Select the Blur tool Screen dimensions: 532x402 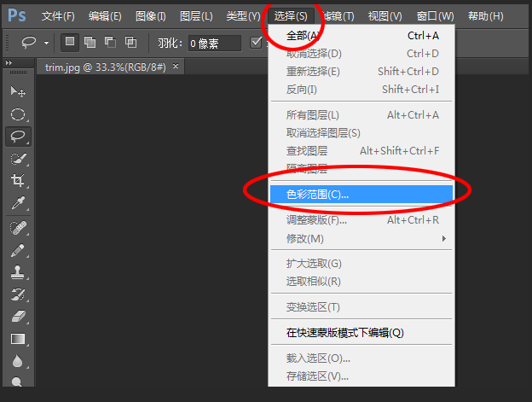click(x=18, y=361)
